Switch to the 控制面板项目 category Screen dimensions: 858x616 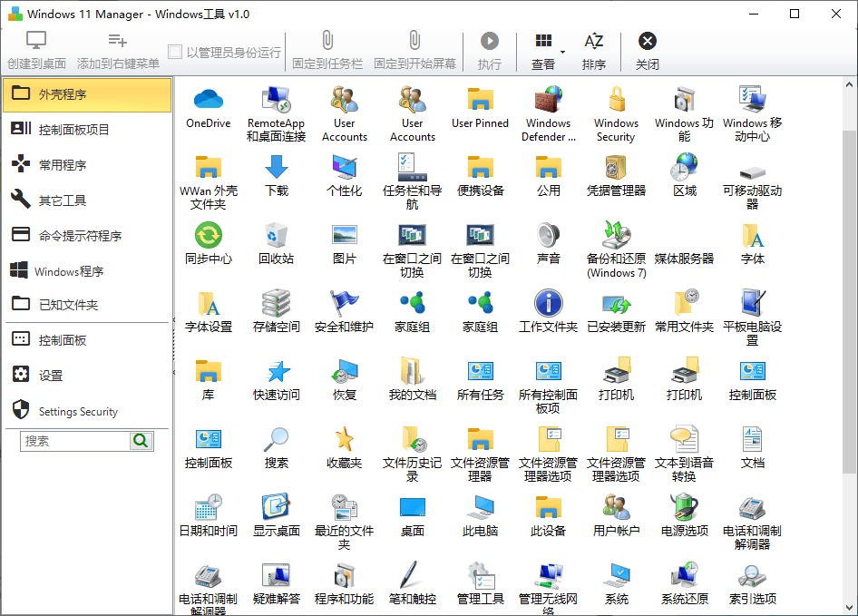coord(87,128)
